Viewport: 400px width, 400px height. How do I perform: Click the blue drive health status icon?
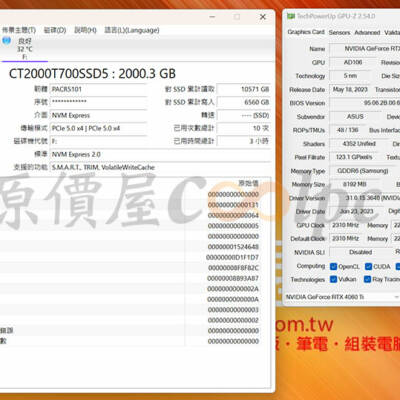(7, 41)
